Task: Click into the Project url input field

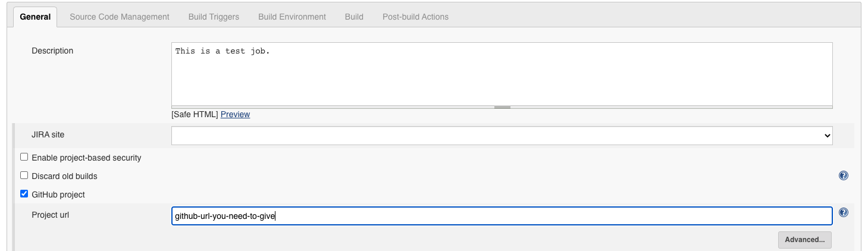Action: (x=502, y=215)
